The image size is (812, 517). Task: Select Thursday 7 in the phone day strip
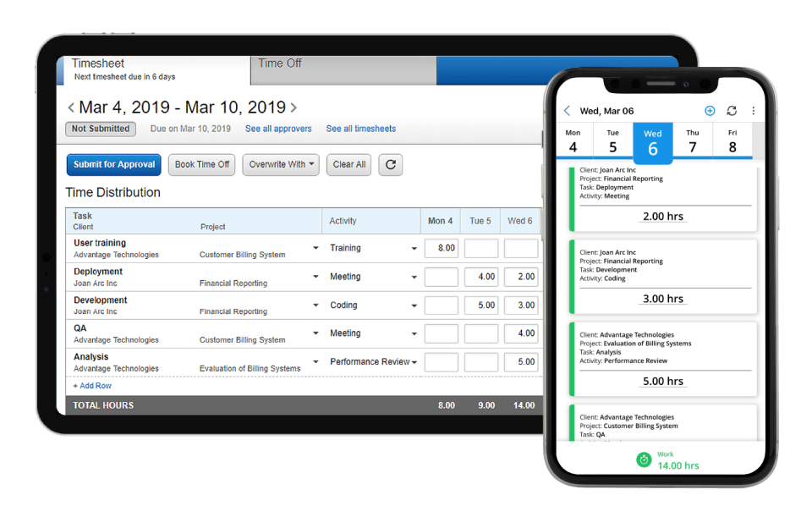(x=692, y=140)
